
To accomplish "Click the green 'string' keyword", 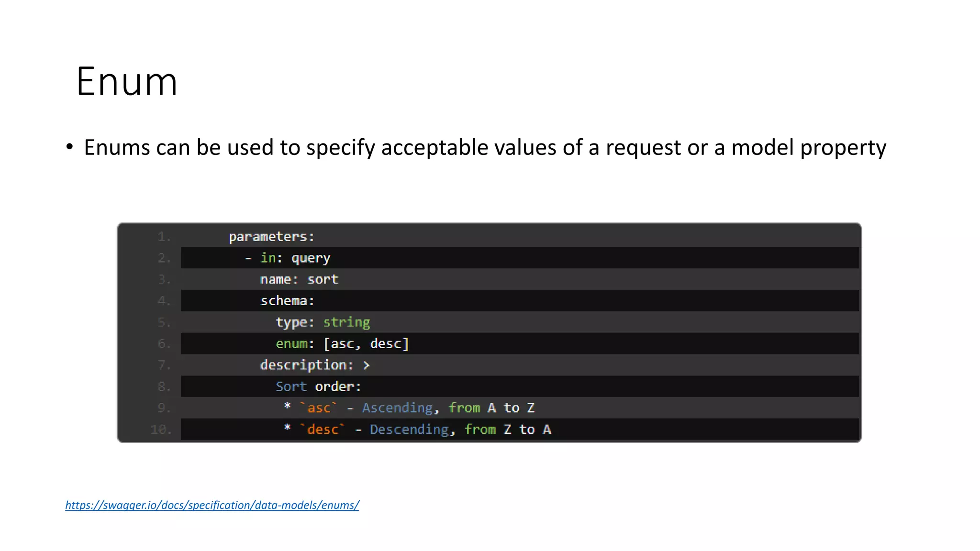I will coord(346,322).
